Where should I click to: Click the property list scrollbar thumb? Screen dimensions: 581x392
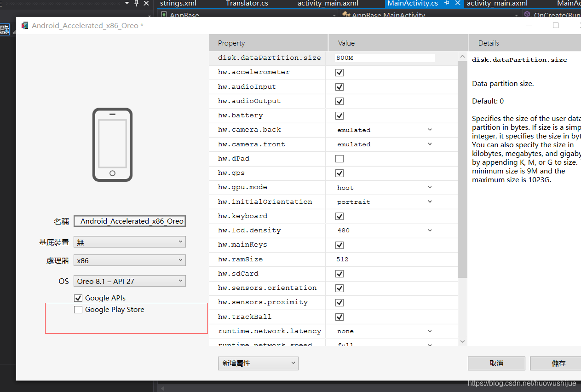(462, 169)
